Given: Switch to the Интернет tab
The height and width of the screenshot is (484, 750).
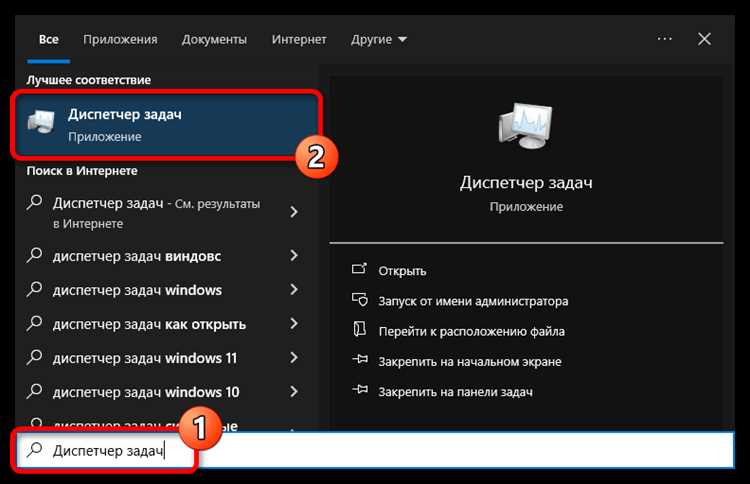Looking at the screenshot, I should [299, 39].
